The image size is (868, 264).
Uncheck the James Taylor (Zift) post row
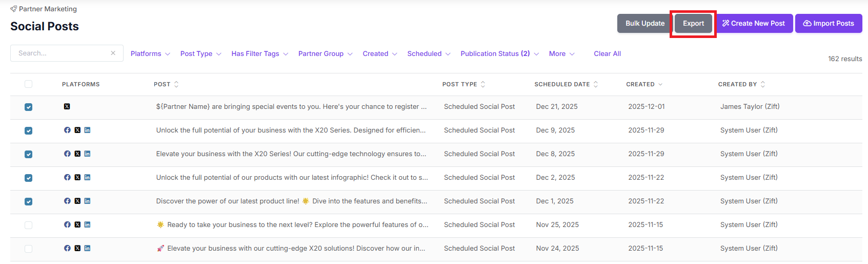coord(28,107)
